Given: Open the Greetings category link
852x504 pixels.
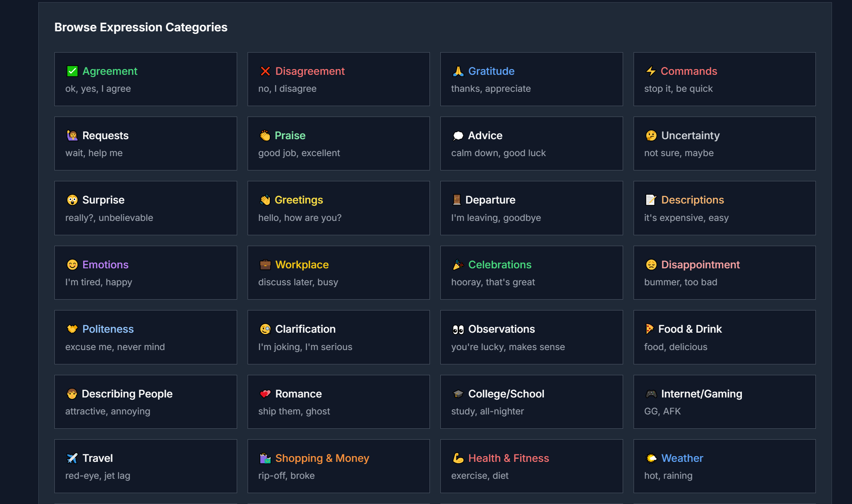Looking at the screenshot, I should pyautogui.click(x=299, y=200).
